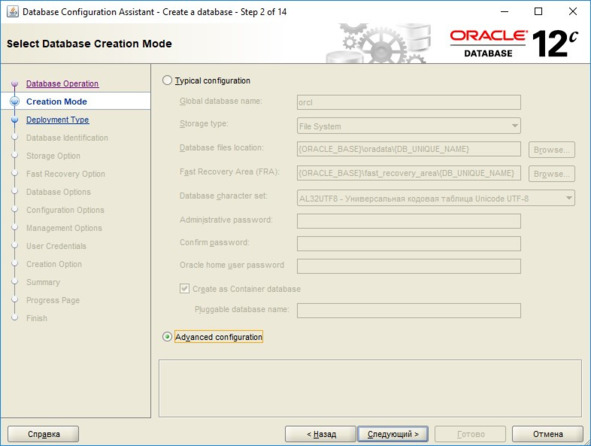Click the Назад (Back) button
The image size is (591, 446).
click(320, 434)
